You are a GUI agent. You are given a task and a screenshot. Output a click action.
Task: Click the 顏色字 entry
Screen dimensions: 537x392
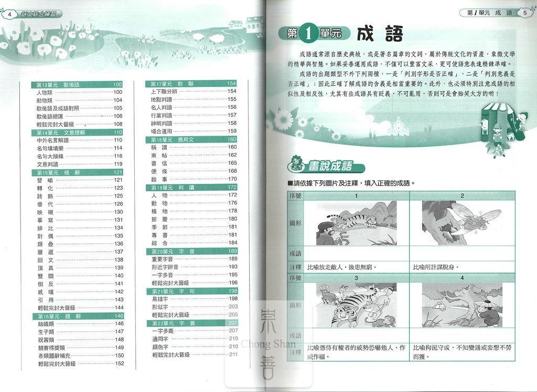coord(195,346)
